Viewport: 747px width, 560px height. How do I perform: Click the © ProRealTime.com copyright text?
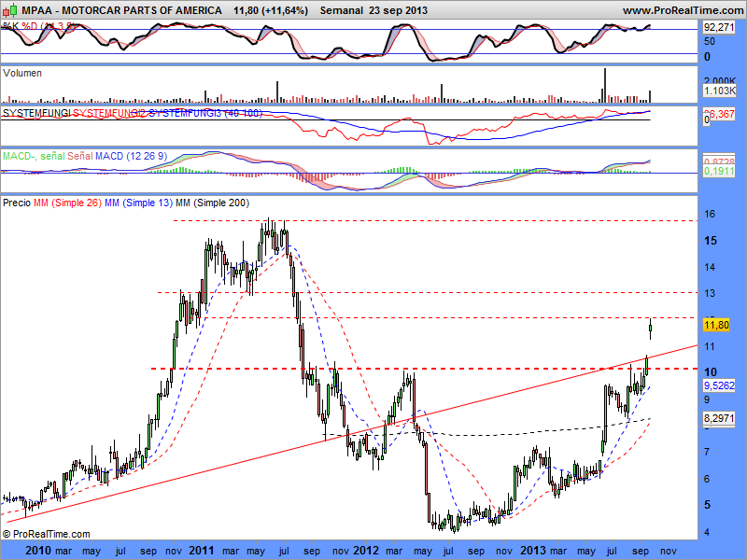46,534
